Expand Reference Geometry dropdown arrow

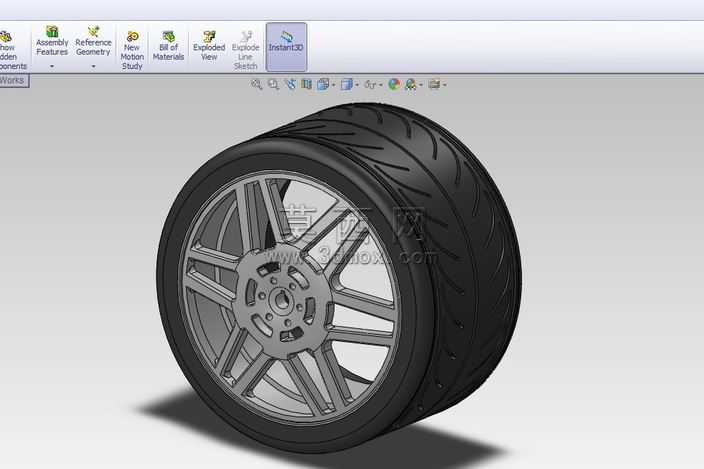coord(93,66)
